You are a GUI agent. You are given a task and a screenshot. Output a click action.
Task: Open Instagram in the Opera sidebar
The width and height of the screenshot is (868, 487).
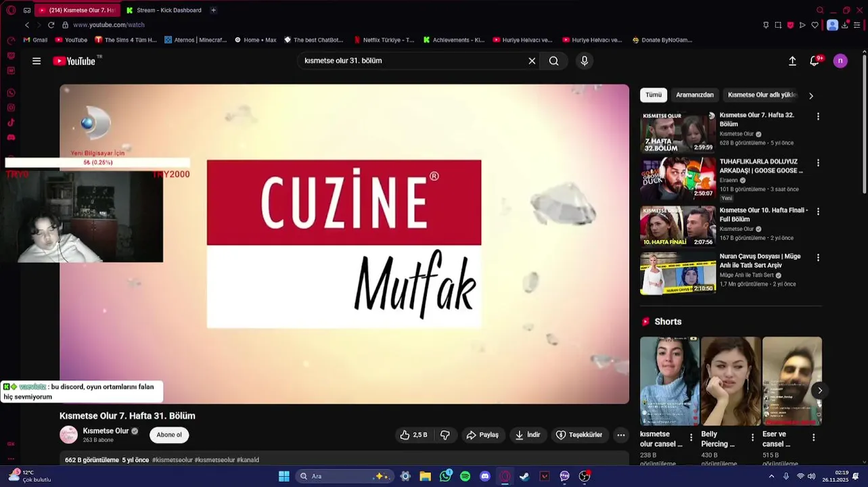[11, 108]
